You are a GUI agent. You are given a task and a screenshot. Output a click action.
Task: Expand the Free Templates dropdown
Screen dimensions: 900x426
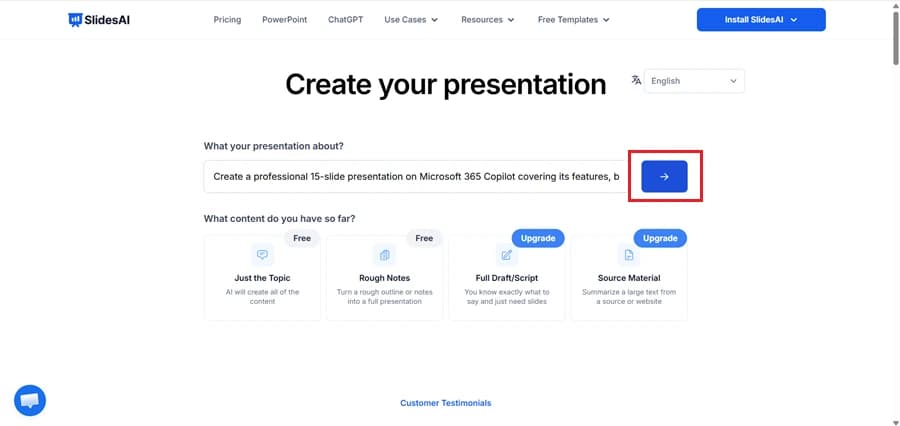coord(573,20)
